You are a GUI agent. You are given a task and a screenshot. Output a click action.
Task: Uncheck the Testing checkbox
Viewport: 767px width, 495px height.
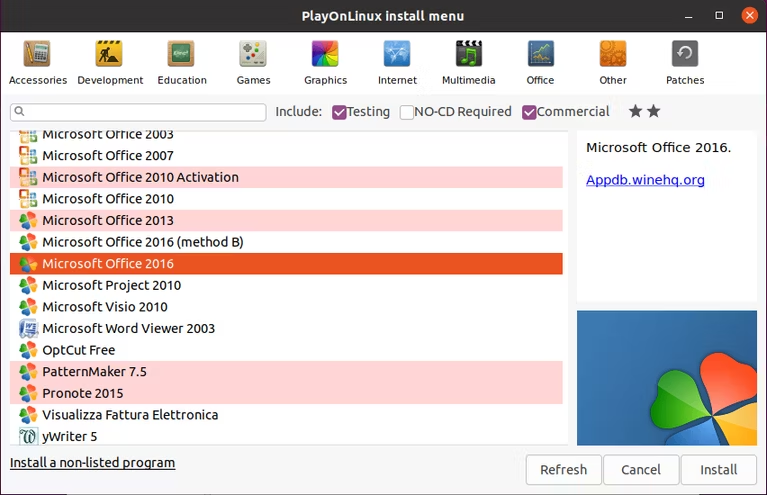pyautogui.click(x=340, y=112)
